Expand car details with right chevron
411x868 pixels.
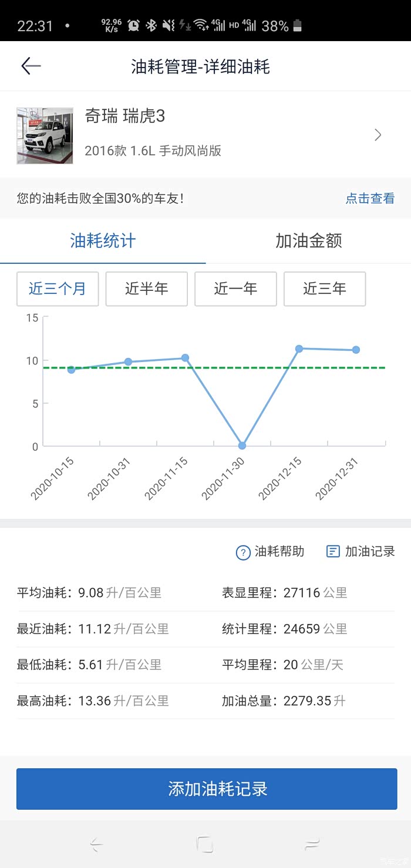[378, 135]
